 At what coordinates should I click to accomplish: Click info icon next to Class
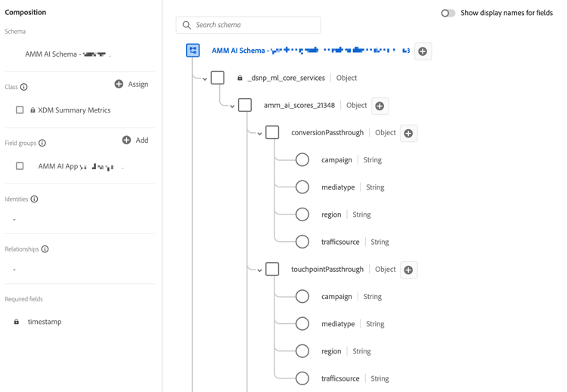pyautogui.click(x=24, y=87)
